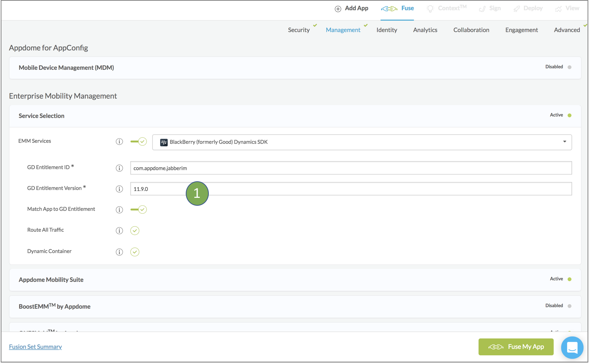Click the Enterprise Mobility Management heading
The image size is (589, 364).
click(x=63, y=96)
